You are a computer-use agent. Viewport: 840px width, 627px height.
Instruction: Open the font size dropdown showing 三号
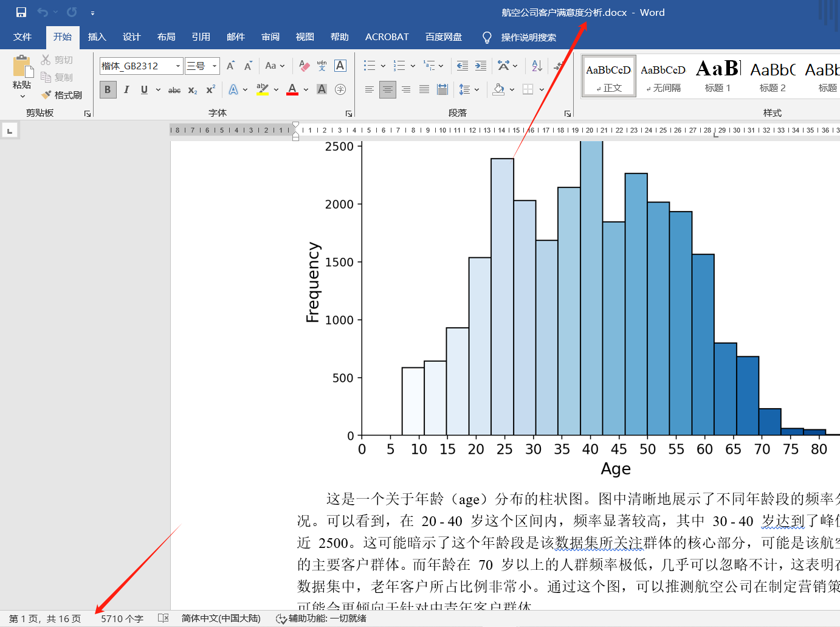pyautogui.click(x=202, y=66)
